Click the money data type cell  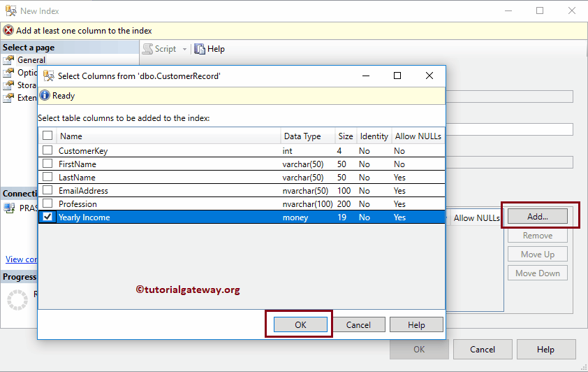[x=295, y=217]
